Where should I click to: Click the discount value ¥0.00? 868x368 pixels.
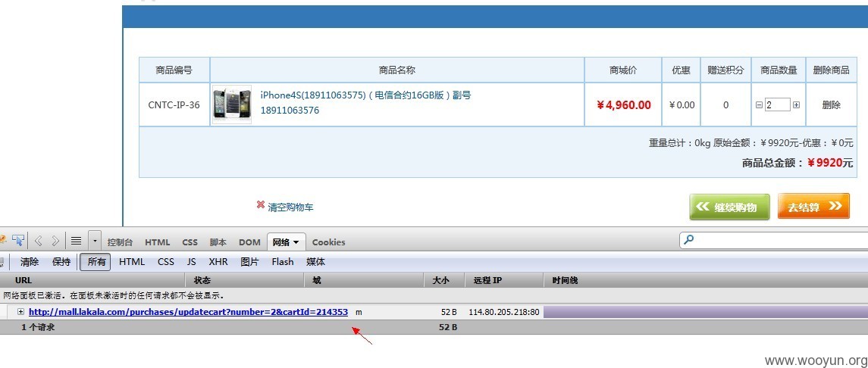tap(682, 105)
